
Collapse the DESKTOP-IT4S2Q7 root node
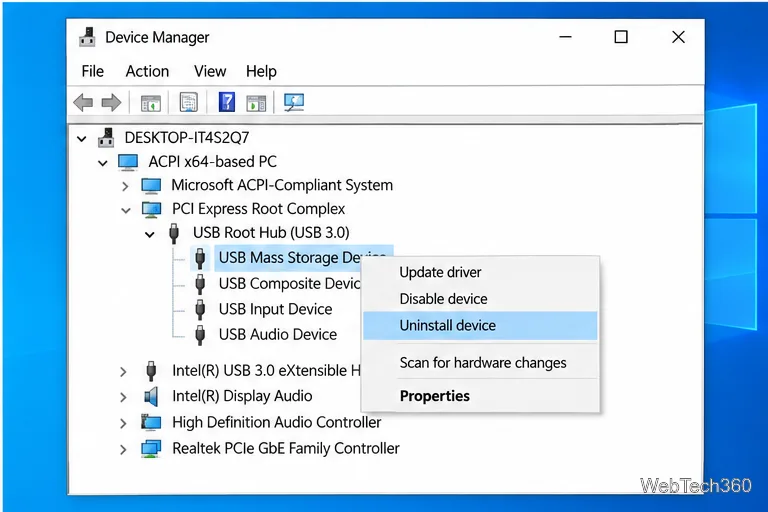[82, 139]
